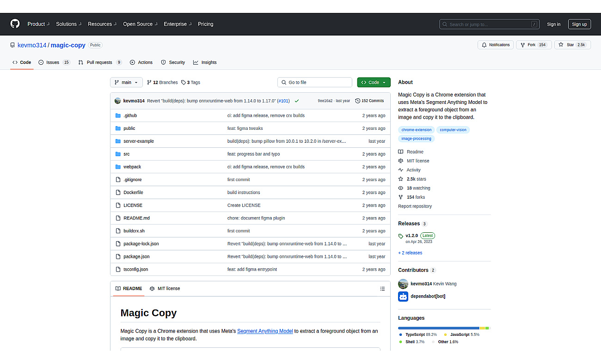Click the README.md file icon

tap(118, 218)
